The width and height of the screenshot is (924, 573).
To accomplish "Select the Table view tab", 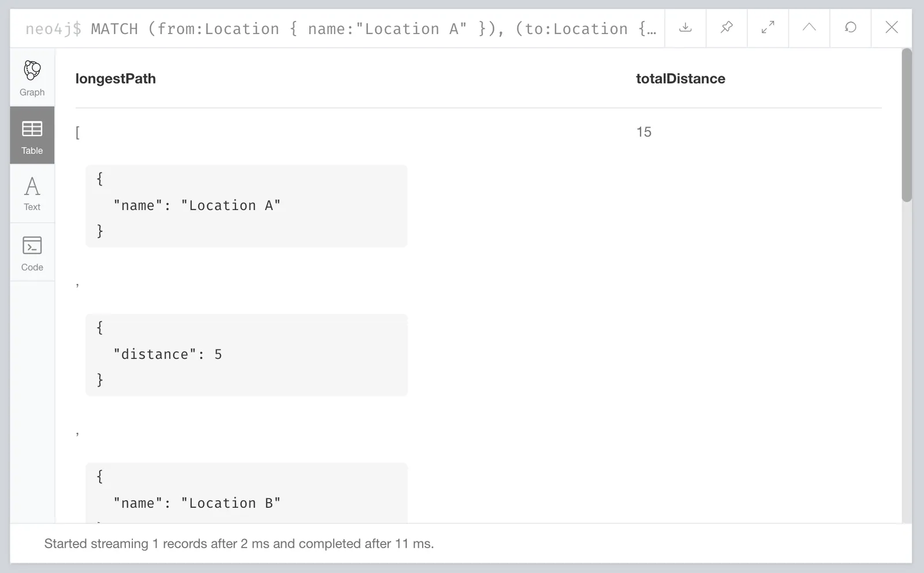I will pyautogui.click(x=32, y=136).
